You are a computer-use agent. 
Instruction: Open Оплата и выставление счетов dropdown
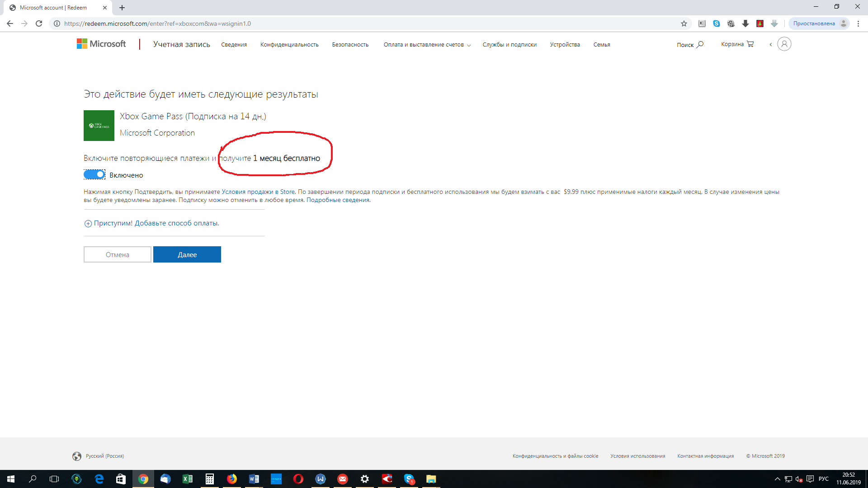[427, 45]
